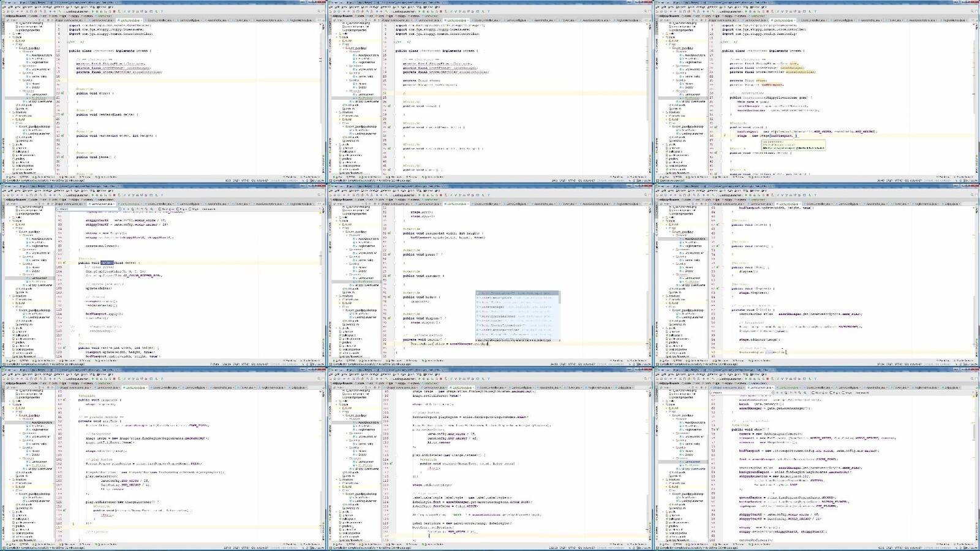This screenshot has width=980, height=551.
Task: Click parameter info tooltip in yellow-highlighted code screenshot
Action: click(x=793, y=145)
